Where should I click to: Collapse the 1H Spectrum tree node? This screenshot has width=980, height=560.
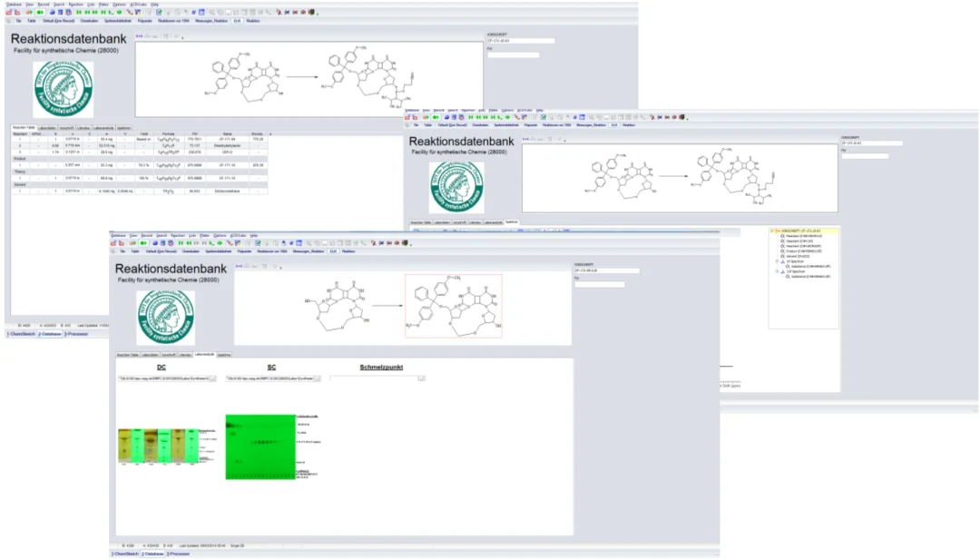(778, 261)
